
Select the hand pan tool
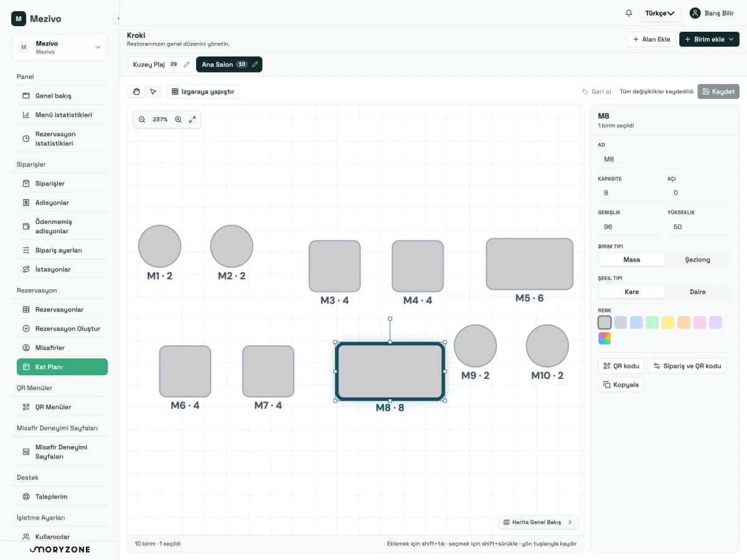click(x=137, y=91)
